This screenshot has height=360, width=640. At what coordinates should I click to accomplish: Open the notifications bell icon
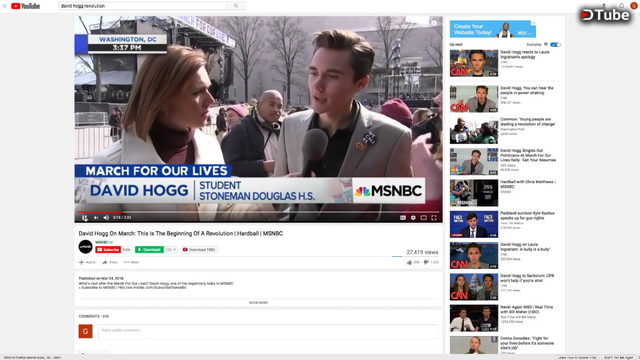point(621,6)
